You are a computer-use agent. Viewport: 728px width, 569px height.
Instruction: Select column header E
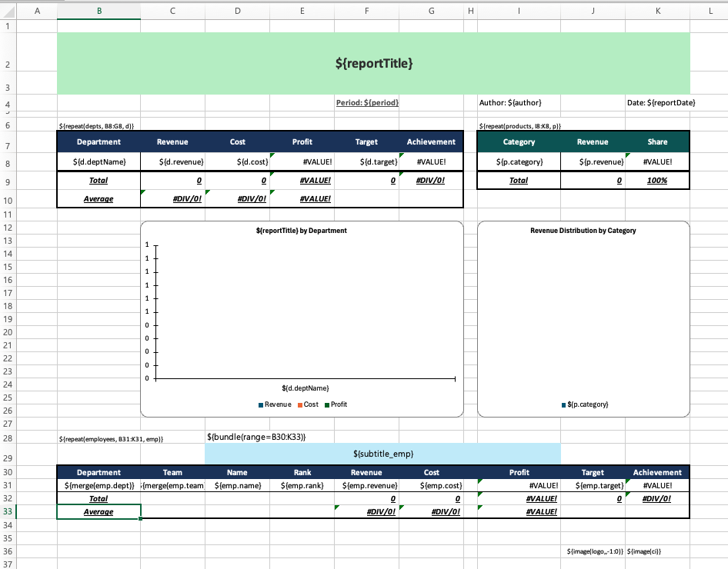point(302,11)
